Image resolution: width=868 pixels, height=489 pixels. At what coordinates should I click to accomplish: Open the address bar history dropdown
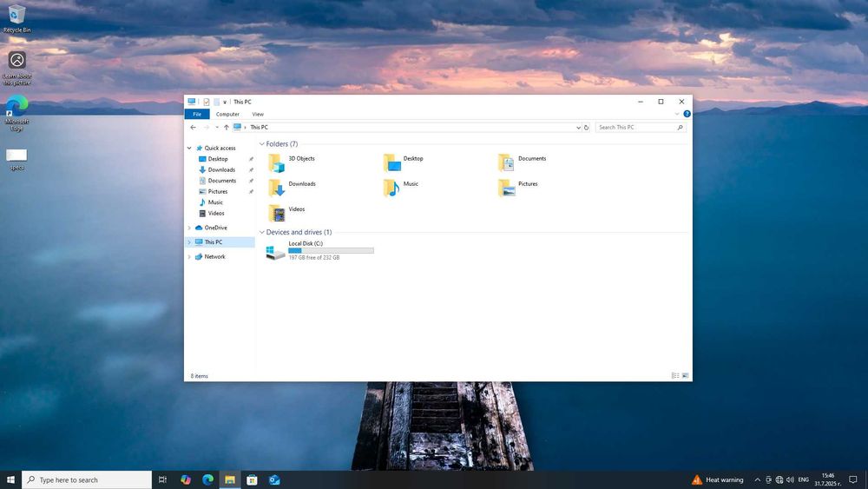click(578, 128)
